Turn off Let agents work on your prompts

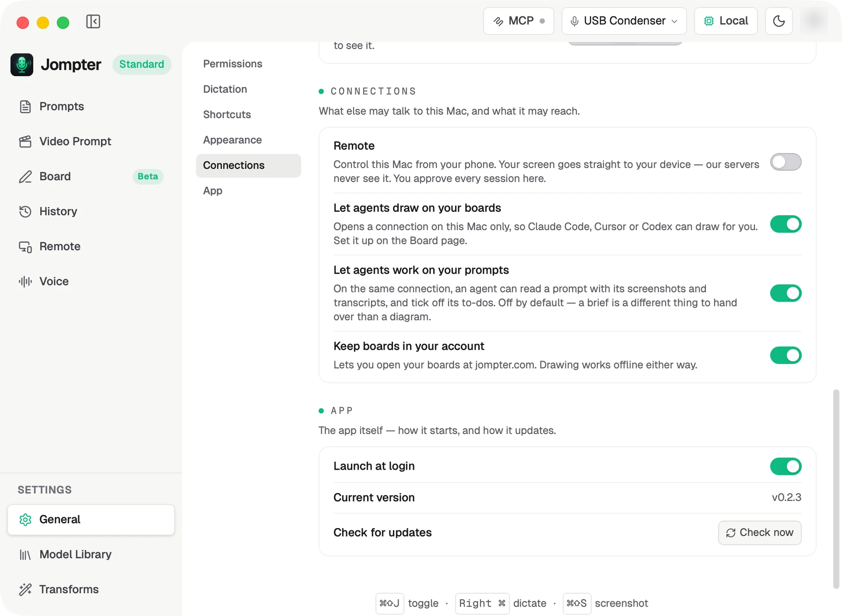click(x=786, y=293)
